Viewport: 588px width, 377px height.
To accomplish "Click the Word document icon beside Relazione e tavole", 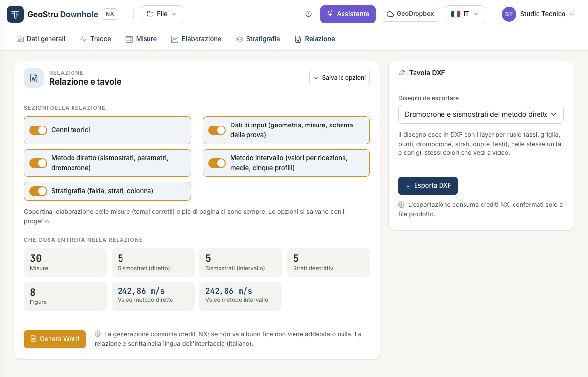I will 34,78.
